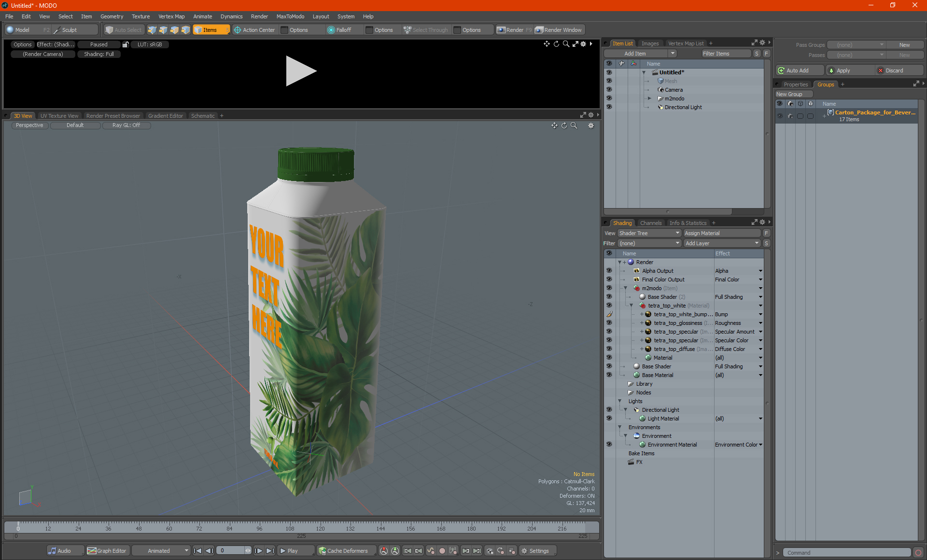Select the Sculpt mode tool
Image resolution: width=927 pixels, height=560 pixels.
tap(69, 30)
